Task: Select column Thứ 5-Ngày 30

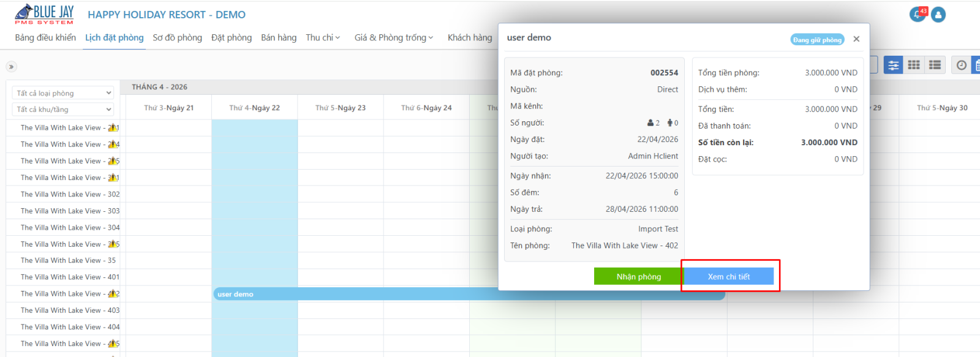Action: (x=942, y=108)
